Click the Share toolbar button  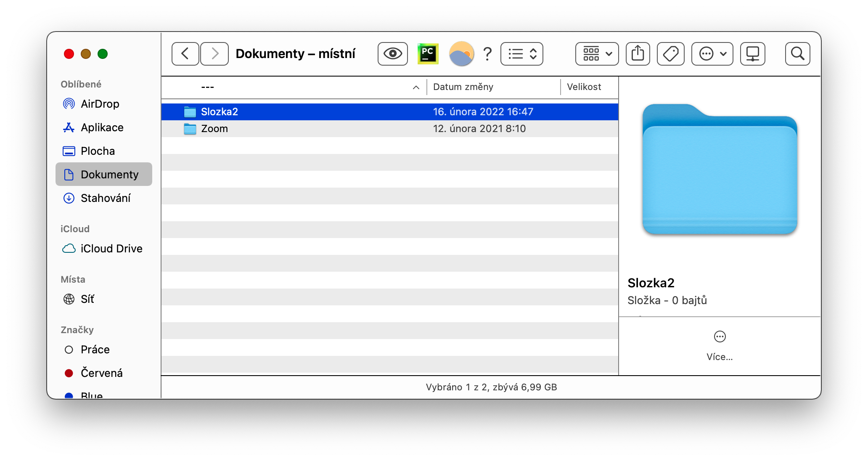[638, 54]
